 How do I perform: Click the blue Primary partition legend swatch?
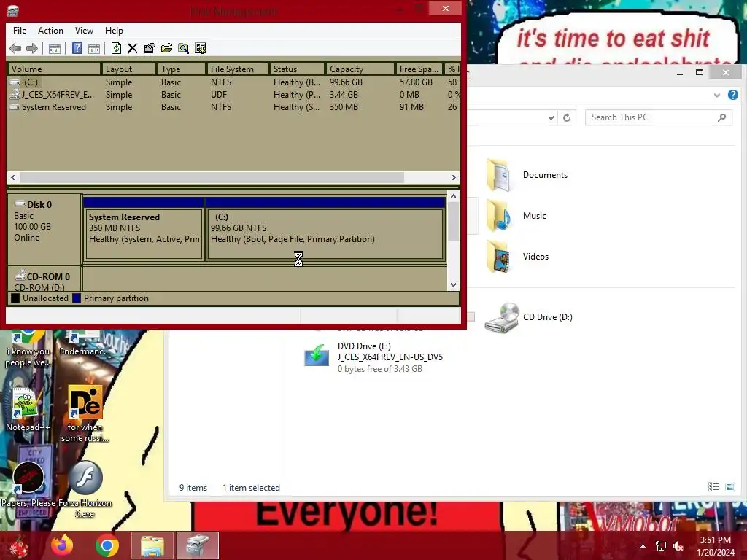click(x=77, y=298)
